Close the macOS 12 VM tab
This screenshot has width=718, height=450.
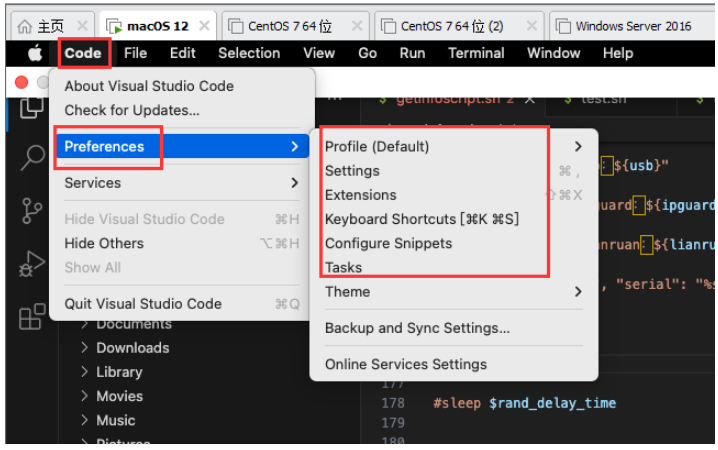(204, 26)
